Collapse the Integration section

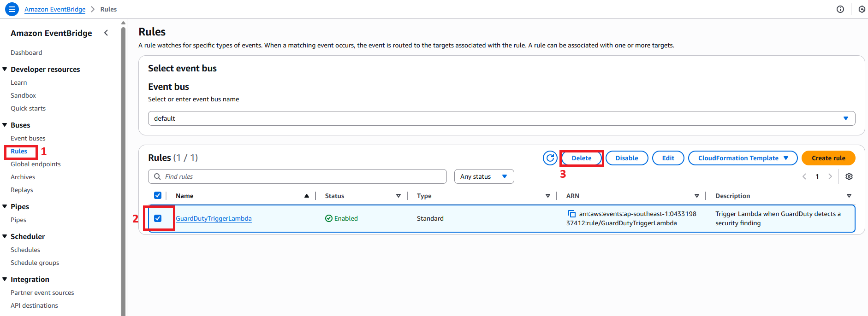pyautogui.click(x=5, y=279)
